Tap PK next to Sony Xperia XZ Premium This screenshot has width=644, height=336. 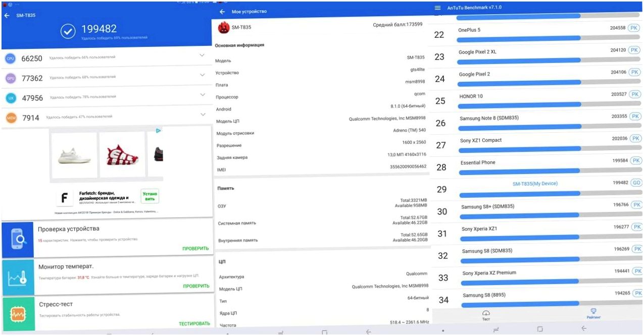(x=637, y=271)
